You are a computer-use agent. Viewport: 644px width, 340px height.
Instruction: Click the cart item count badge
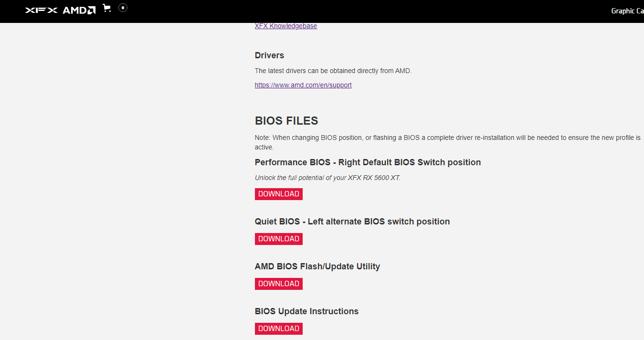(123, 8)
